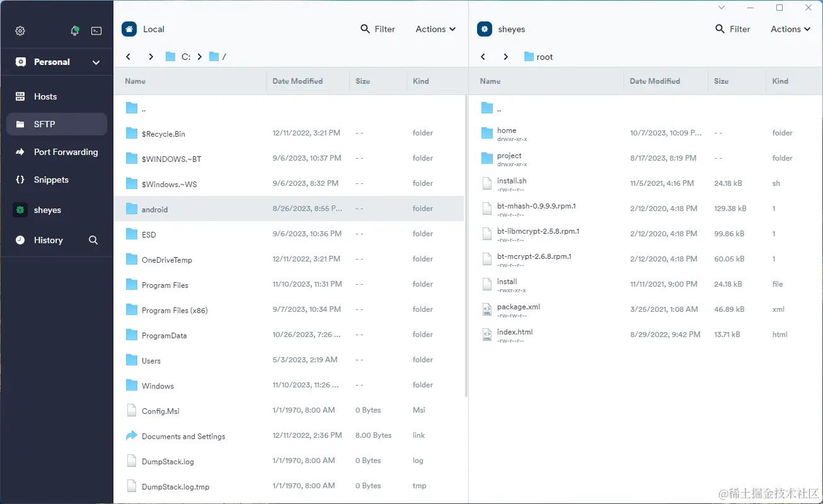
Task: Click Filter in the Local pane
Action: [377, 29]
